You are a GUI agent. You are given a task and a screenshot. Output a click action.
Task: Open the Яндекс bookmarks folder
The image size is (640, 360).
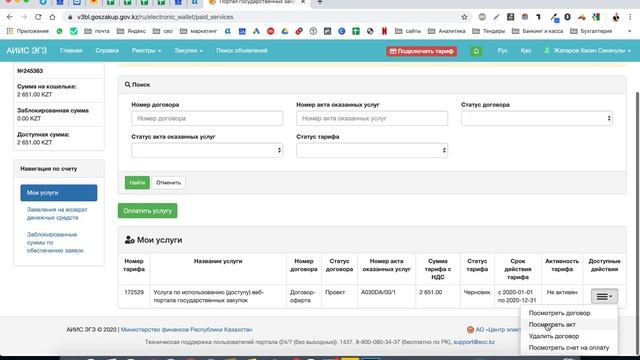pos(131,31)
